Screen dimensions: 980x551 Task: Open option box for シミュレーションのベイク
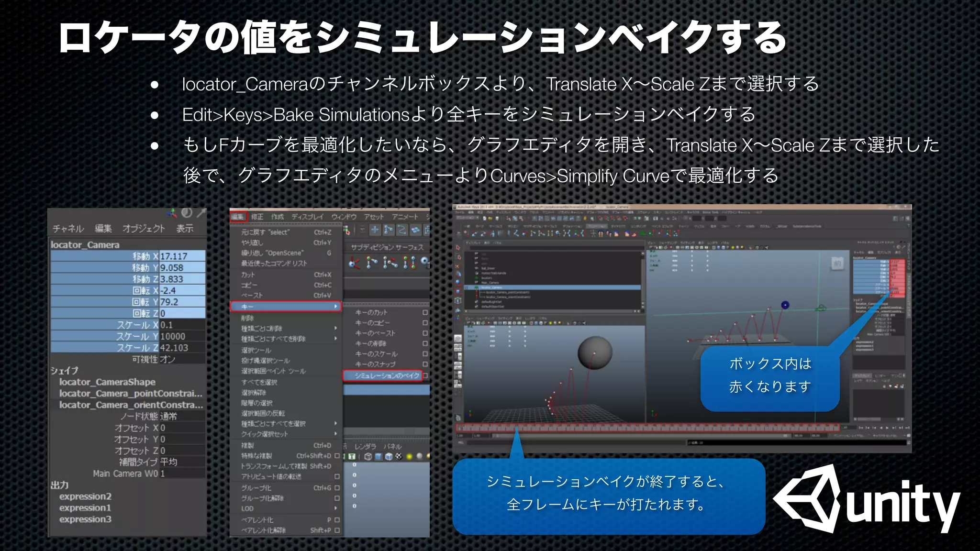click(x=425, y=375)
